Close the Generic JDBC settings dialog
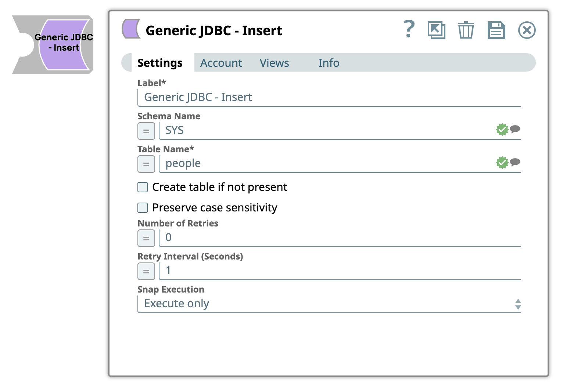 point(527,30)
